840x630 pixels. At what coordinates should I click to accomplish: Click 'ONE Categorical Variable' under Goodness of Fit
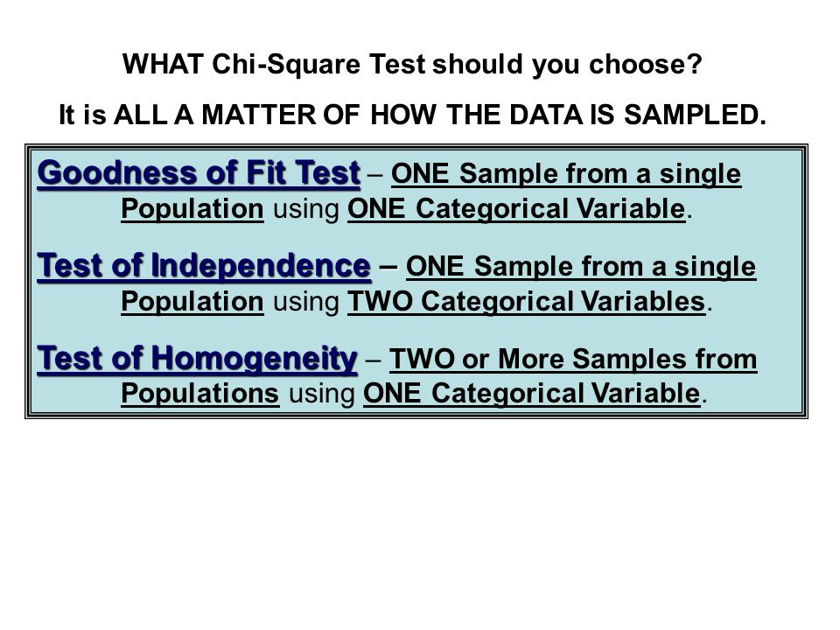point(516,209)
